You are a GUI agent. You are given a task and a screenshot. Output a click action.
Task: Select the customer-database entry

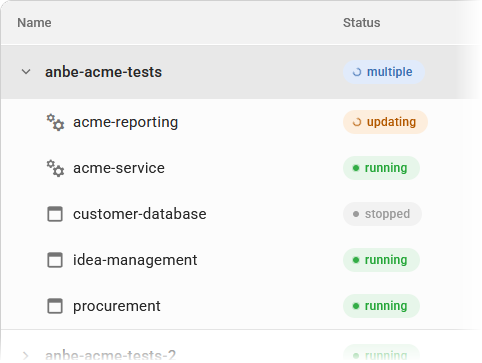coord(140,214)
